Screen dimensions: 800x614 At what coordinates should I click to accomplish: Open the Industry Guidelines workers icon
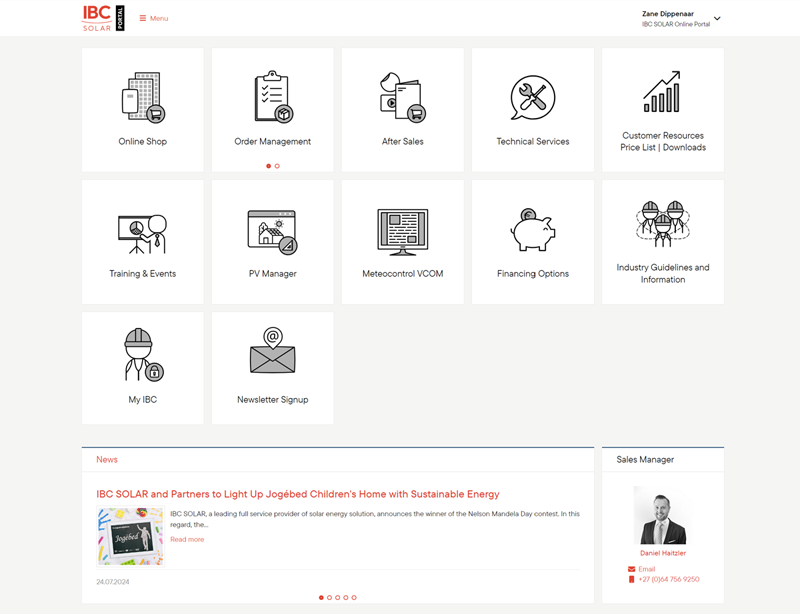(x=663, y=224)
